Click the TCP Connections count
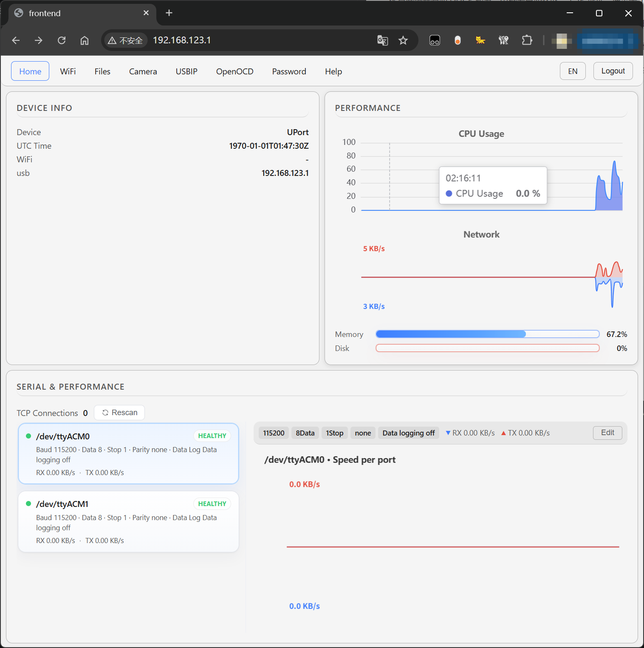The image size is (644, 648). pos(85,413)
